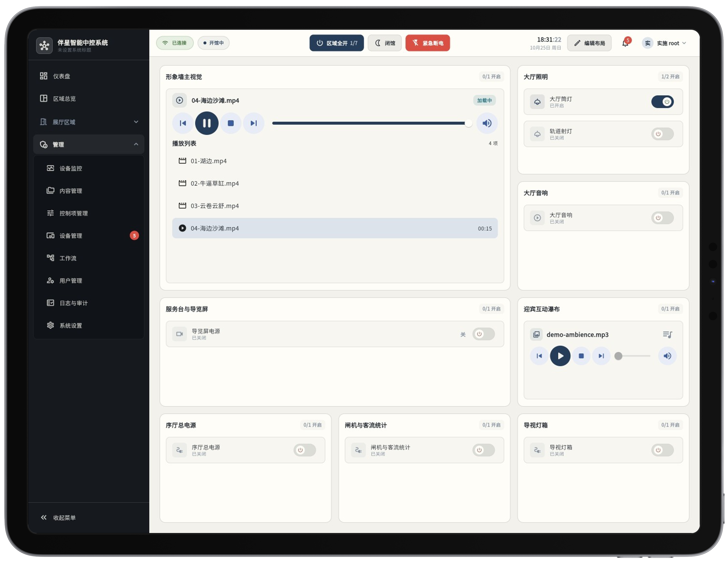
Task: Click the 04-海边沙滩.mp4 media title icon
Action: pyautogui.click(x=179, y=100)
